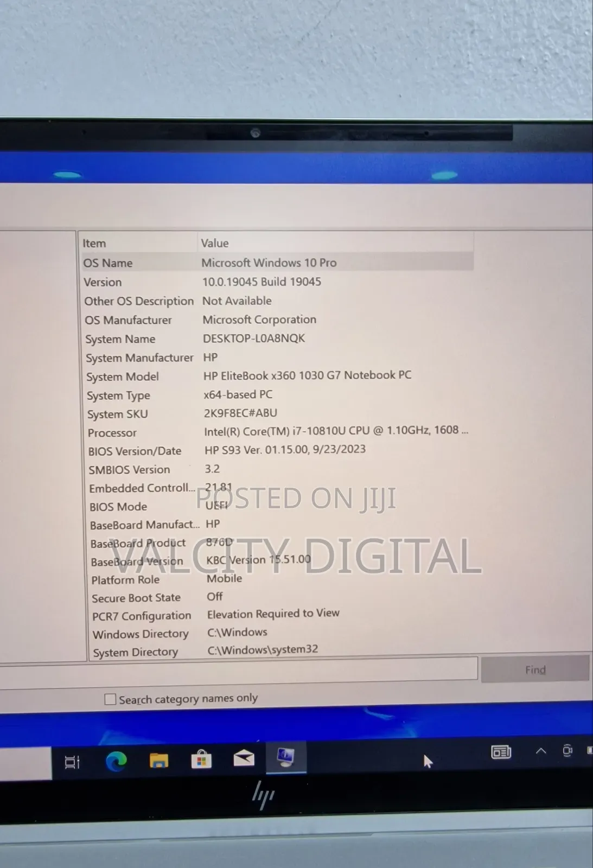
Task: Click the Intel Core i7-10810U value
Action: click(336, 431)
